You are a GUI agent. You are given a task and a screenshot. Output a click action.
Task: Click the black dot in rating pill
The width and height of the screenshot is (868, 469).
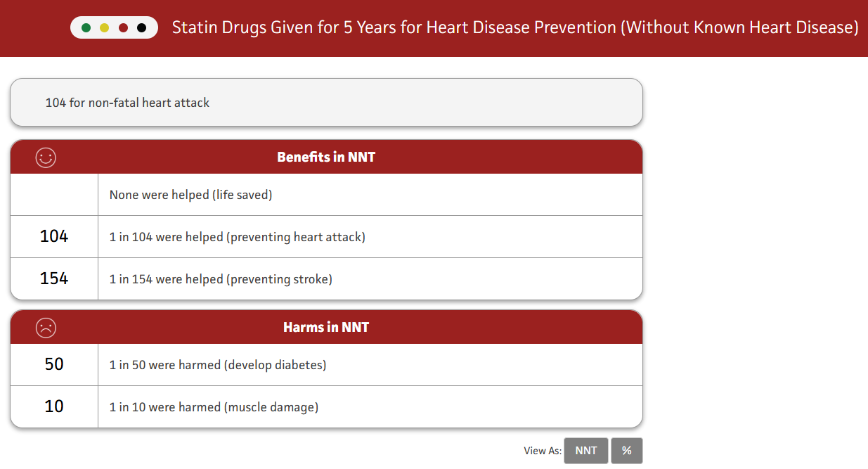[141, 28]
